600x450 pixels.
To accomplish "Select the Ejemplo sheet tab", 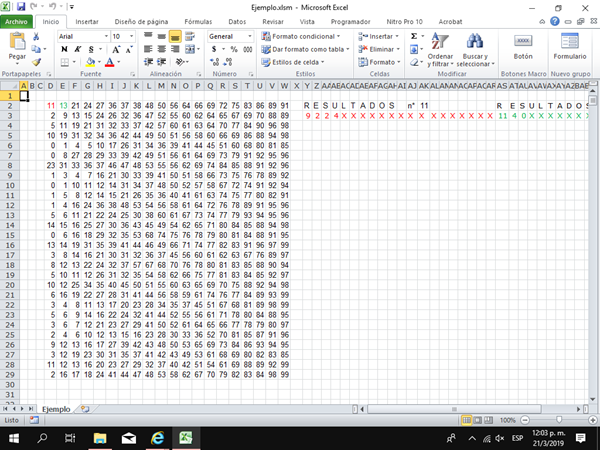I will 56,409.
